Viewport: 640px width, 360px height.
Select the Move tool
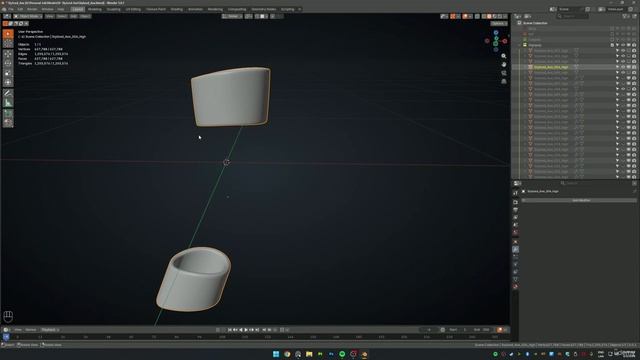tap(8, 54)
